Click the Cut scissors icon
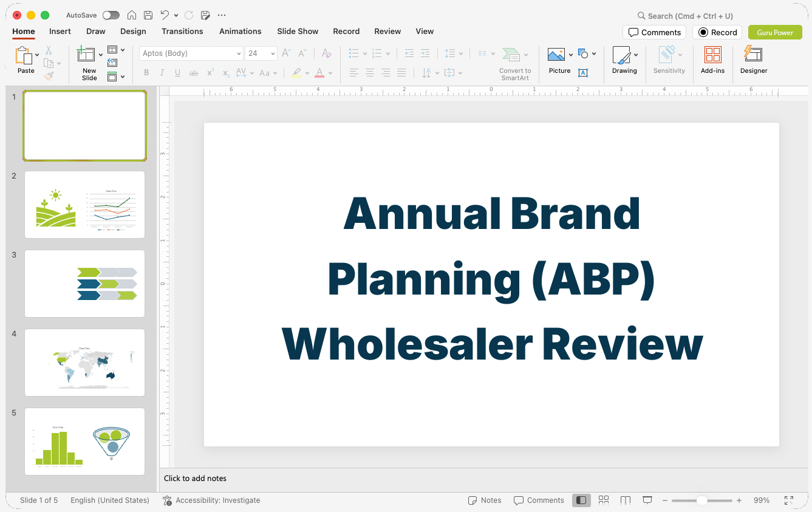This screenshot has height=512, width=812. tap(49, 50)
